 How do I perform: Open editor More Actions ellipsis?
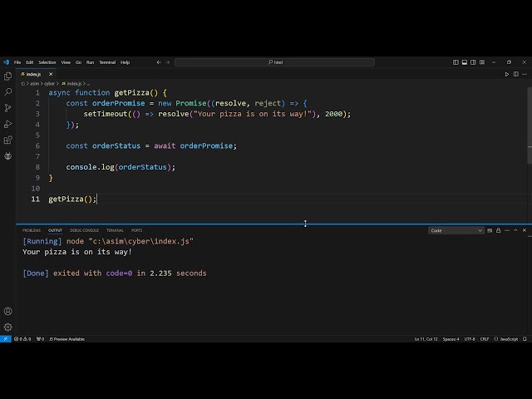pos(525,74)
